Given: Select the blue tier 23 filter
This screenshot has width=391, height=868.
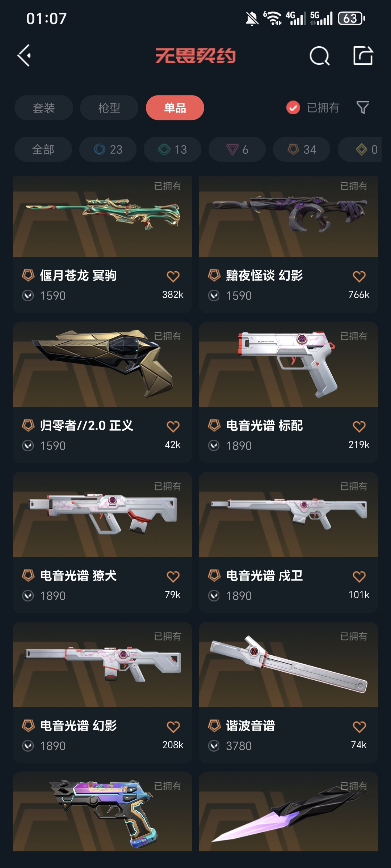Looking at the screenshot, I should point(108,149).
